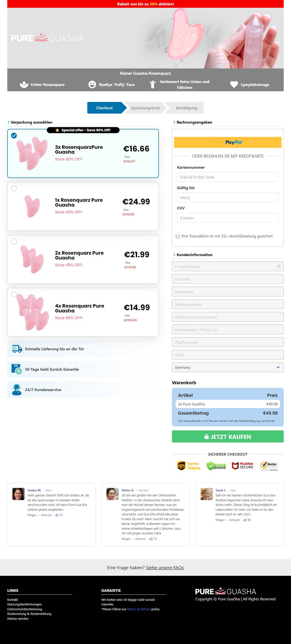Open the Siehe unsere FAQs link
Viewport: 291px width, 644px height.
165,568
